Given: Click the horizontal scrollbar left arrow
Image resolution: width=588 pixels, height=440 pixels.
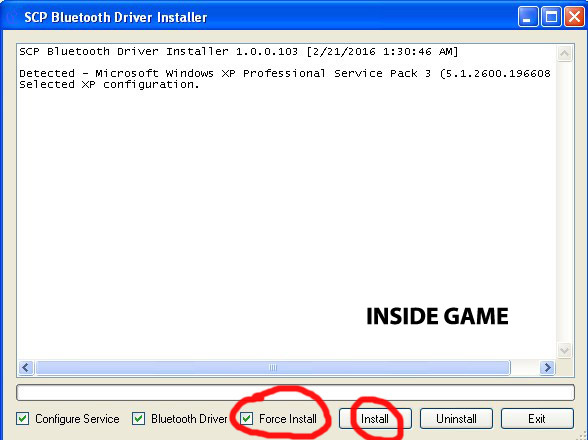Looking at the screenshot, I should click(x=26, y=367).
